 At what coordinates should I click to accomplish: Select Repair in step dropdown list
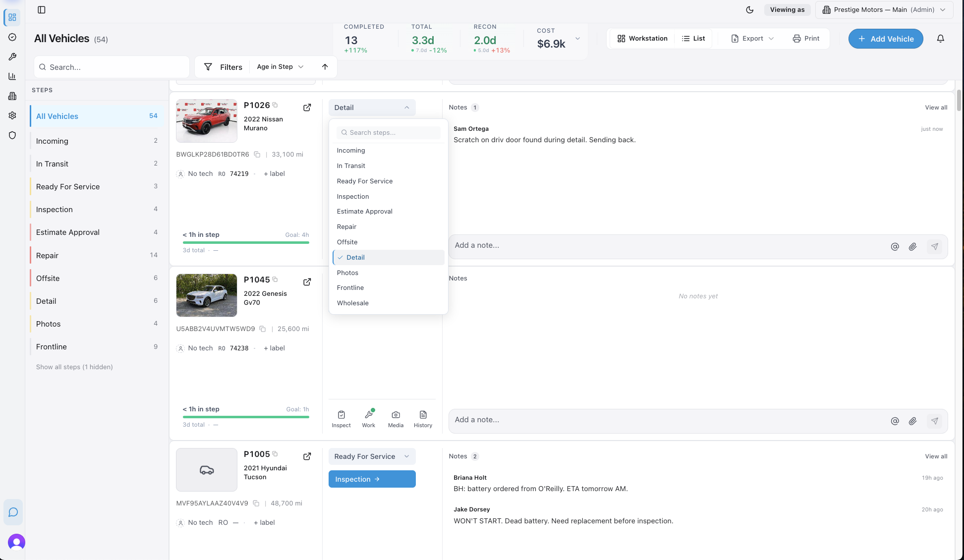click(389, 227)
